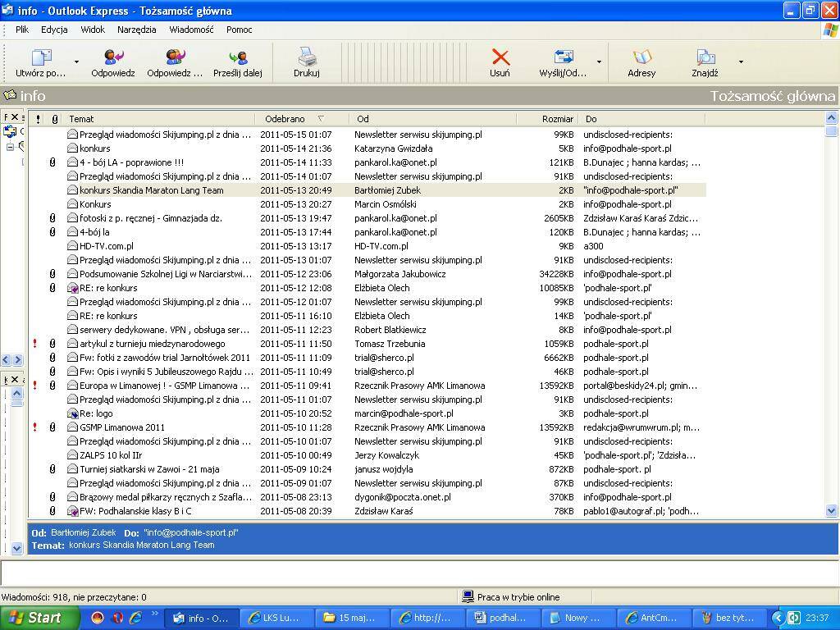Sort messages by Rozmiar column header
This screenshot has height=630, width=840.
pos(547,119)
